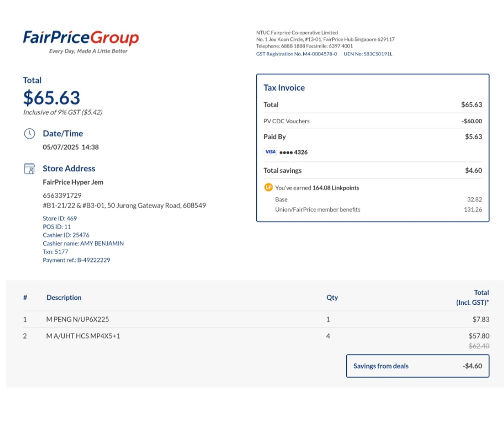Click the -$60.00 voucher amount

(471, 121)
